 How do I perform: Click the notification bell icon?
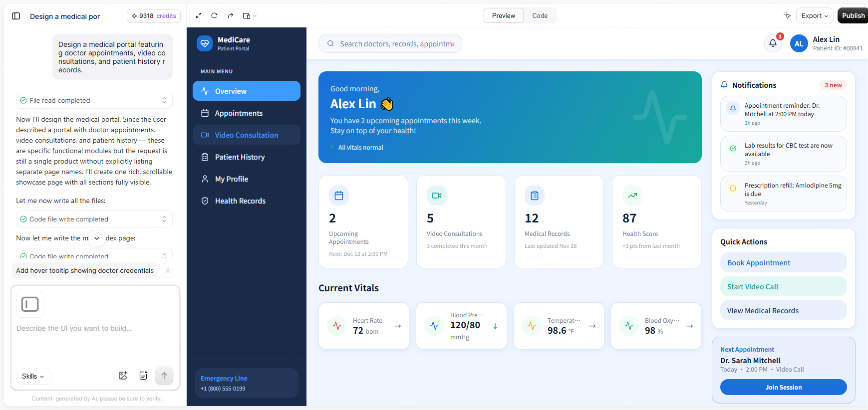click(773, 43)
